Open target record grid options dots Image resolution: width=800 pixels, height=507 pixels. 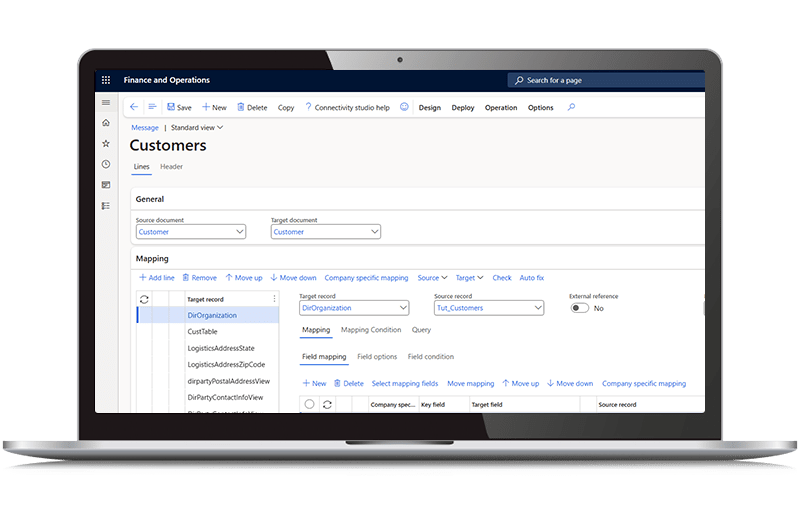click(x=274, y=299)
